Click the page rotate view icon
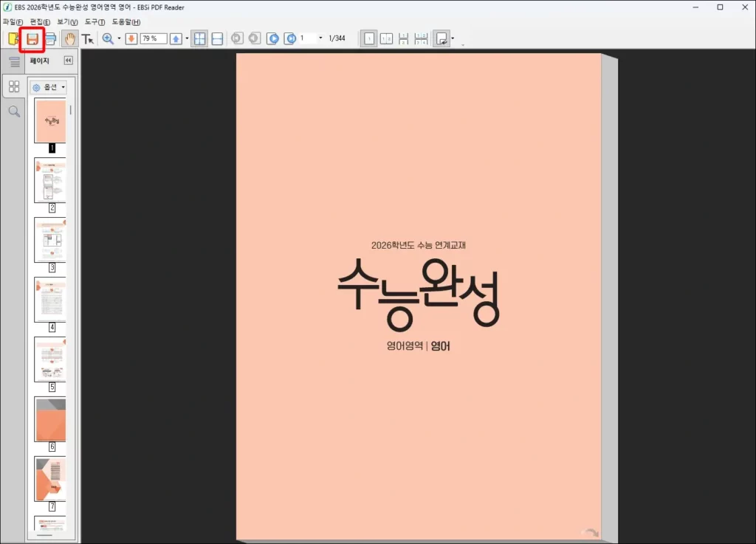 441,38
